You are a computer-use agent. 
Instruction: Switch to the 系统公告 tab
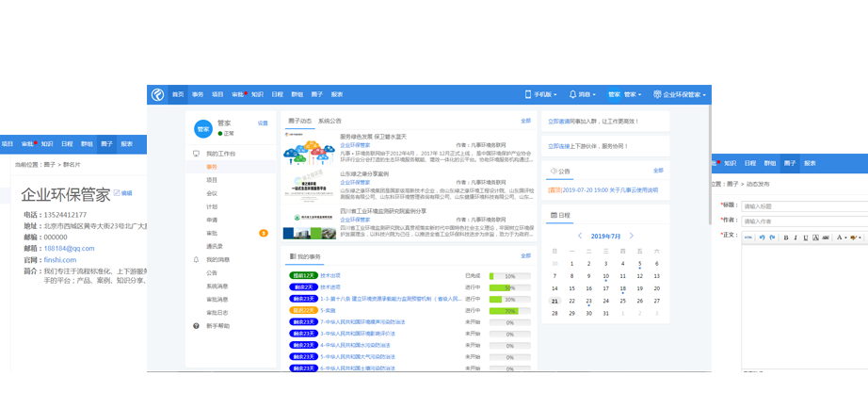[x=330, y=121]
